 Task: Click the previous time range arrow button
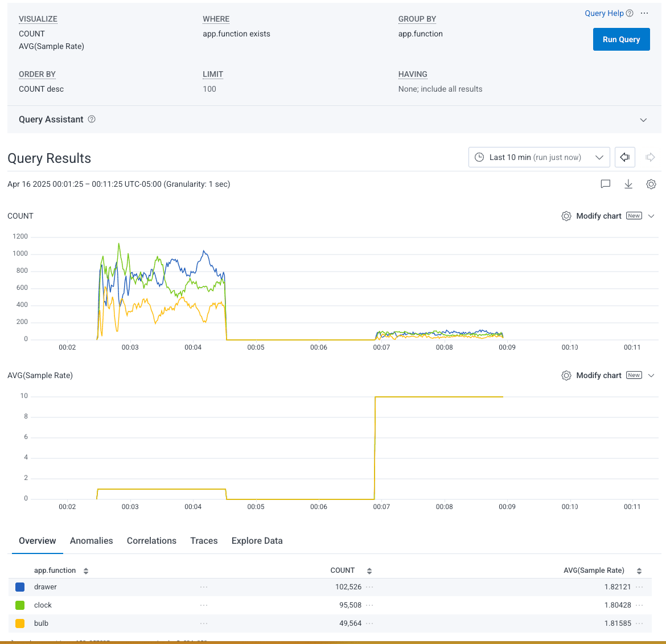[625, 157]
